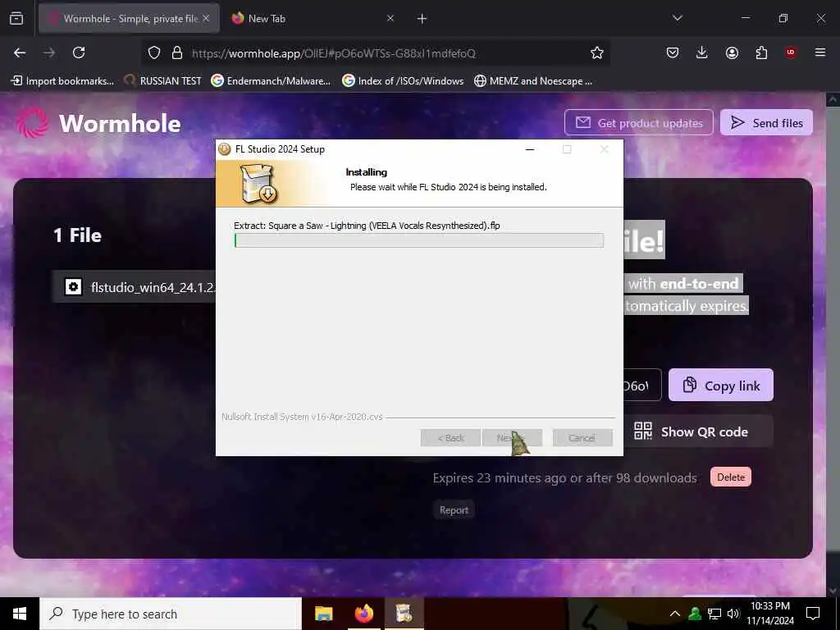
Task: Open the RUSSIAN TEST bookmark
Action: pos(162,81)
